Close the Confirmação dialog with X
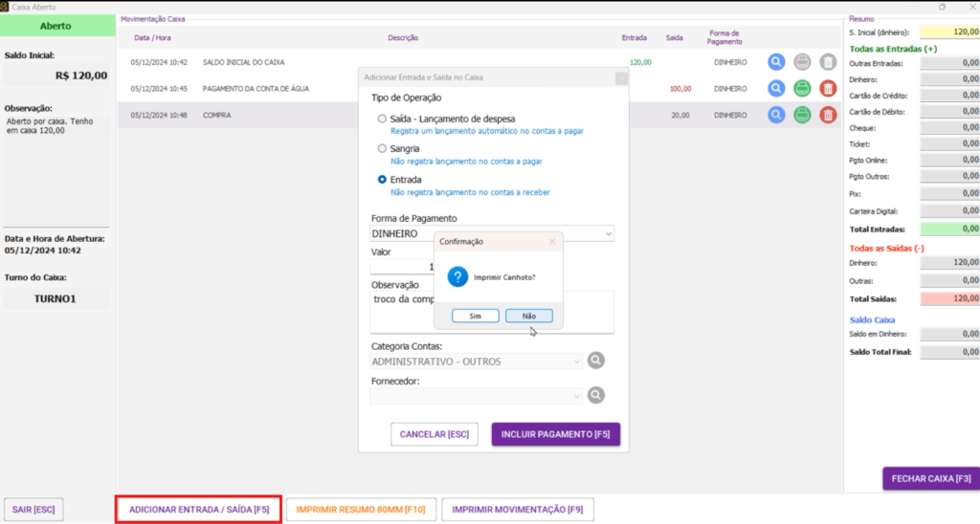Image resolution: width=980 pixels, height=524 pixels. (x=551, y=242)
